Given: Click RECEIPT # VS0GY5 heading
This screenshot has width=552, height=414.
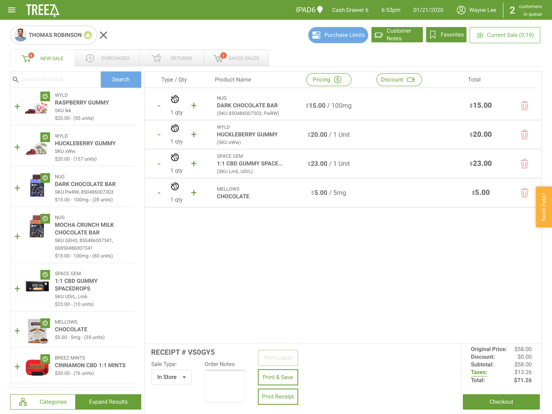Looking at the screenshot, I should [183, 352].
